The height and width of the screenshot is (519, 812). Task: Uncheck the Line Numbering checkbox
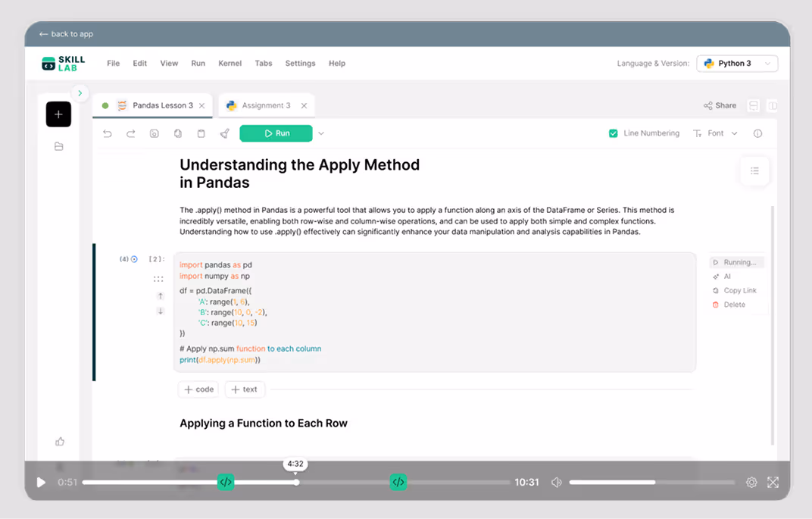pos(614,133)
